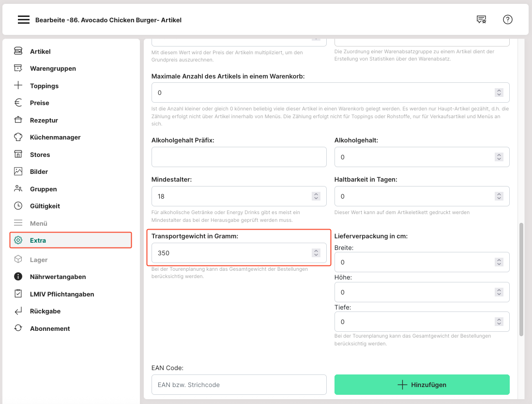Click the feedback chat star icon
The image size is (532, 404).
click(x=481, y=19)
